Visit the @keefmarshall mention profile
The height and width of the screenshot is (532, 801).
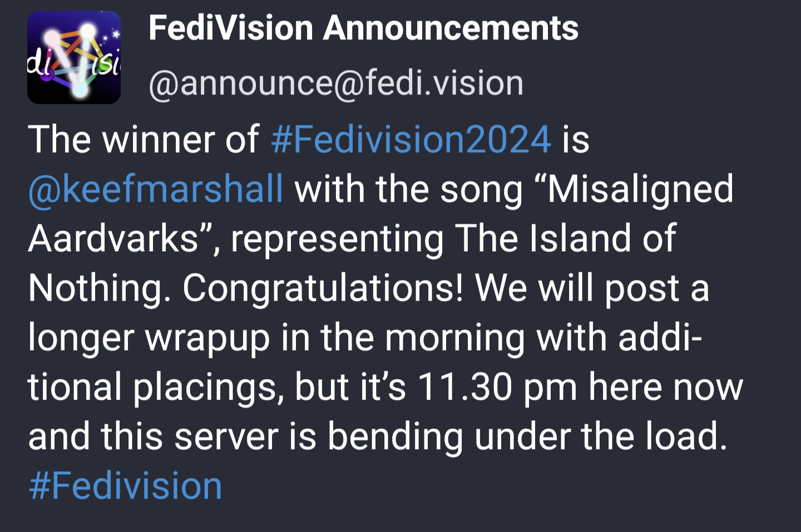click(x=156, y=189)
